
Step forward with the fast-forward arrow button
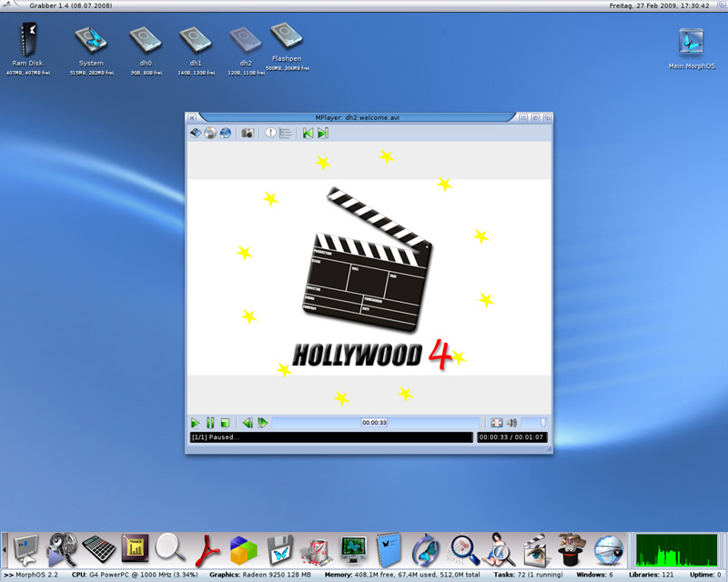[x=263, y=423]
